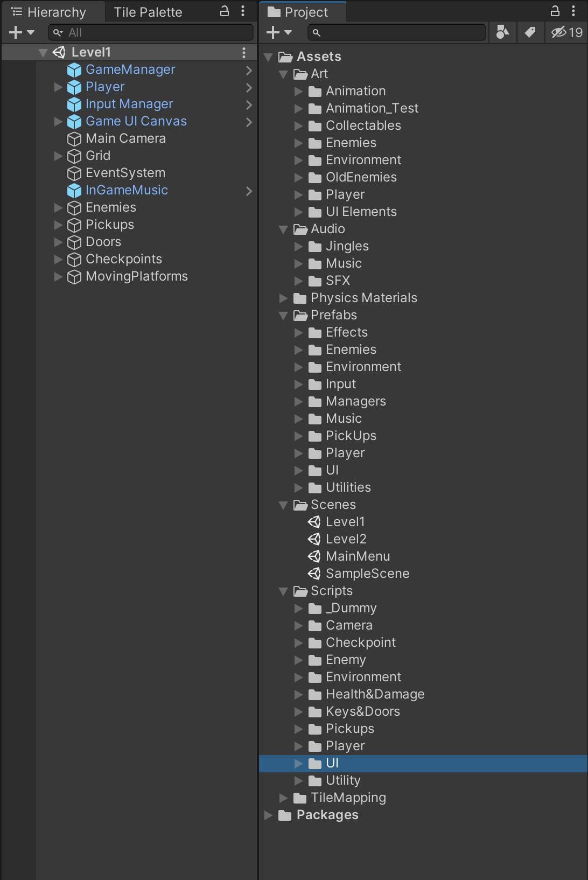Click the OldEnemies folder icon

pos(315,178)
